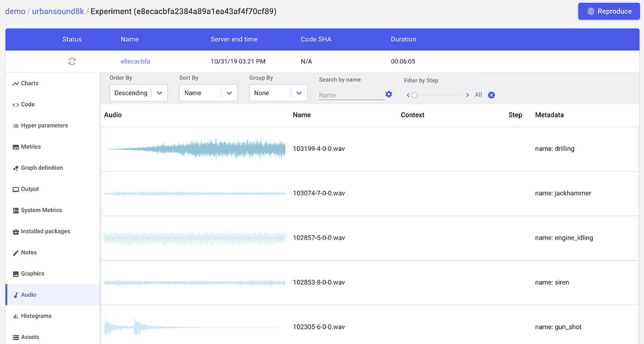Open Hyper parameters from the sidebar

pyautogui.click(x=15, y=125)
